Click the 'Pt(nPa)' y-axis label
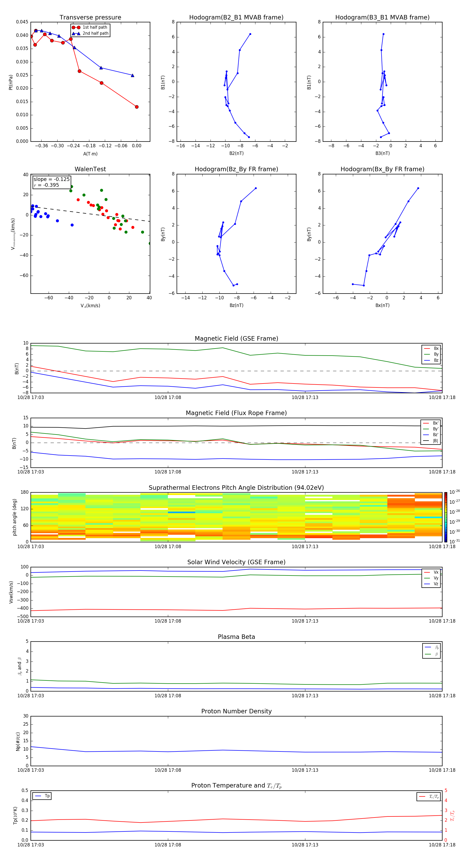 11,82
